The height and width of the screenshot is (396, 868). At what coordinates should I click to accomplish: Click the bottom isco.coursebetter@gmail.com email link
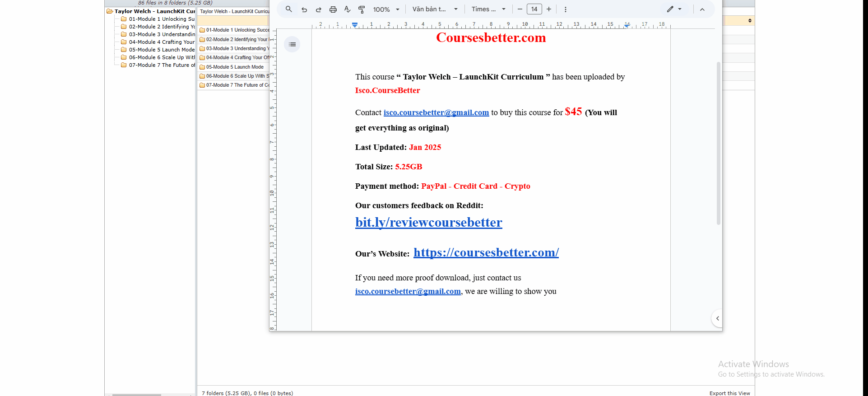tap(408, 291)
